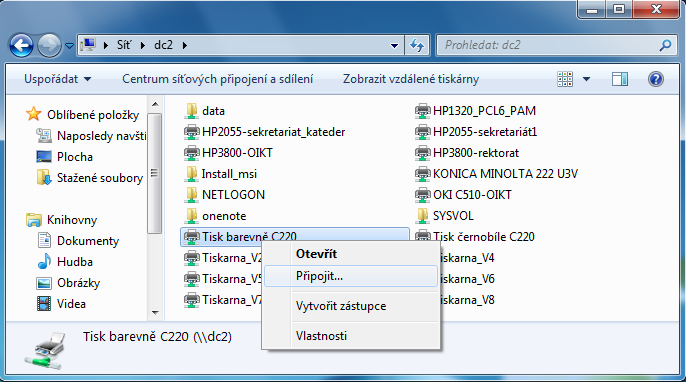Click the navigation pane scroll down arrow
The image size is (686, 382).
click(155, 312)
